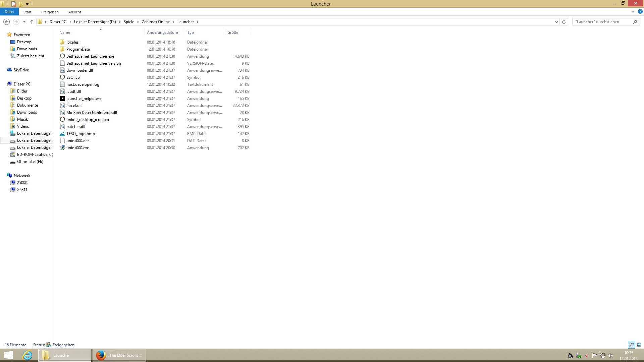
Task: Open the Explorer help icon
Action: coord(640,12)
